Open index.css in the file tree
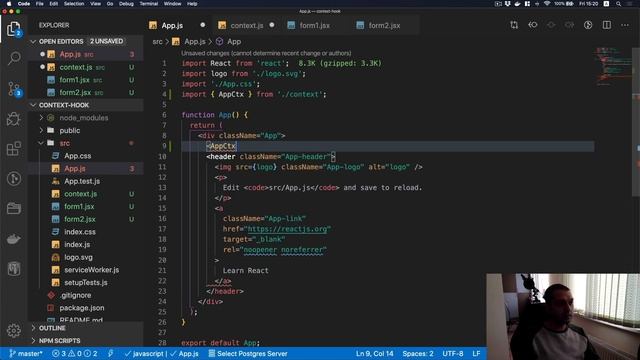 point(80,232)
